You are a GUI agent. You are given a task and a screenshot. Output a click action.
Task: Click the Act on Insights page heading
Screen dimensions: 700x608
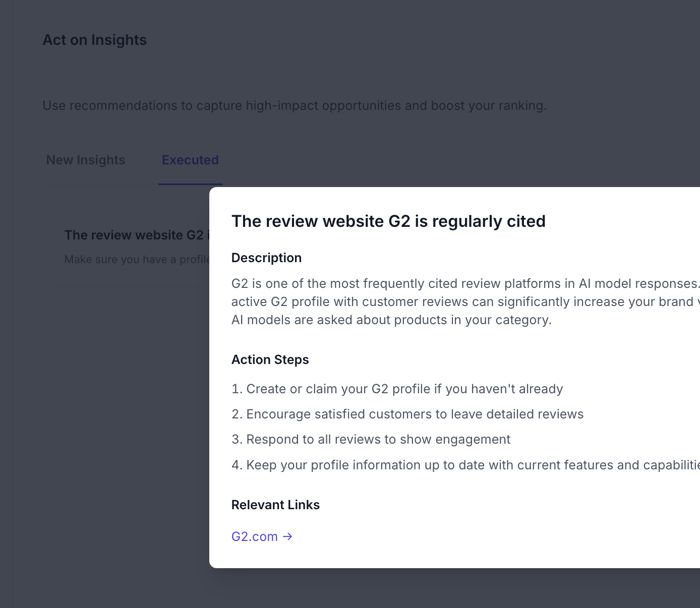[95, 40]
